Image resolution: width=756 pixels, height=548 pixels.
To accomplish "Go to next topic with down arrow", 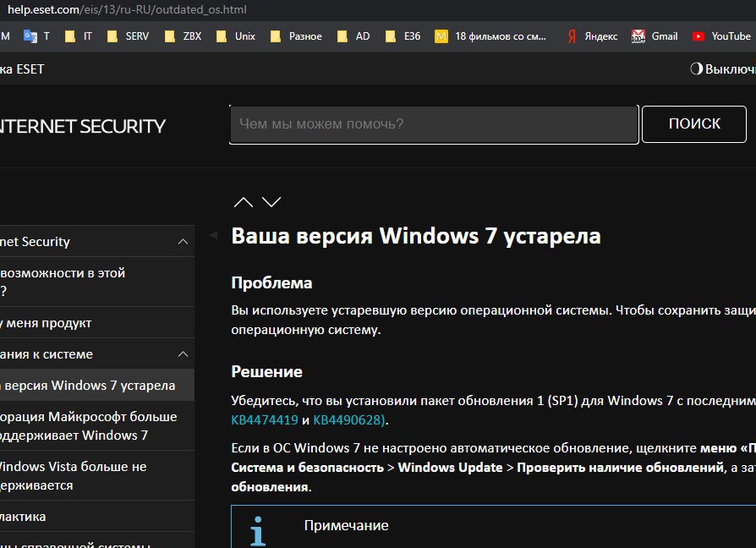I will pos(271,202).
